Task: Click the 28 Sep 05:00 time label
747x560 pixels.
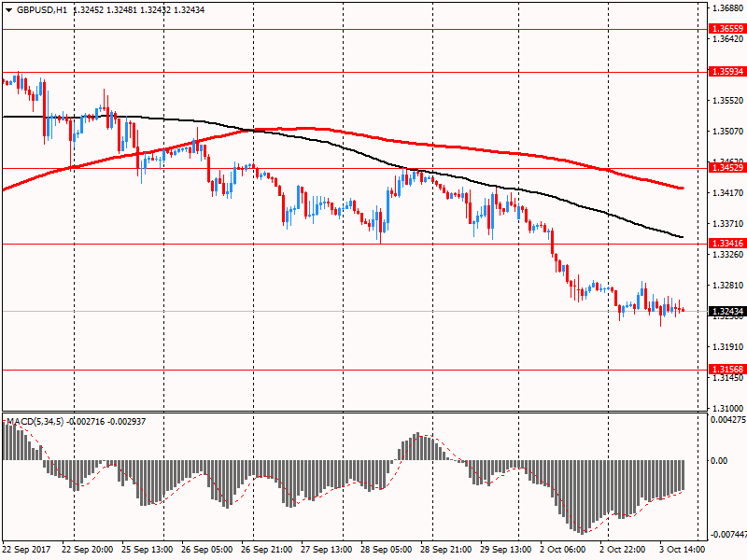Action: click(387, 550)
